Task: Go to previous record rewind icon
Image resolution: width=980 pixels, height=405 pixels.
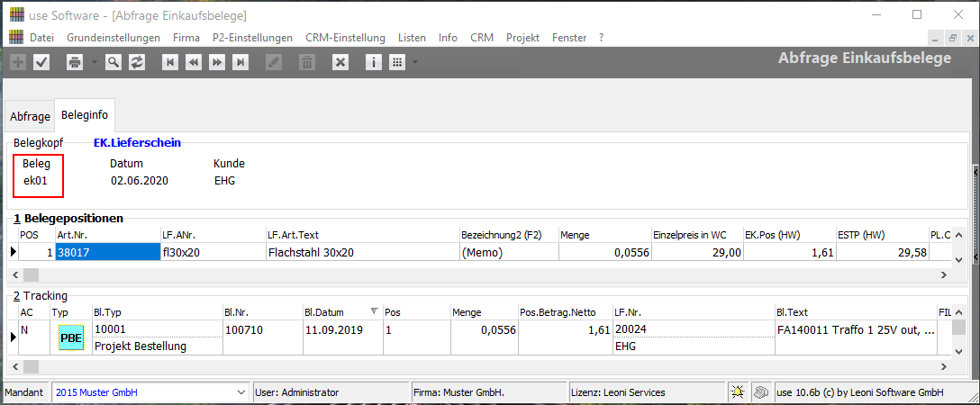Action: click(x=193, y=62)
